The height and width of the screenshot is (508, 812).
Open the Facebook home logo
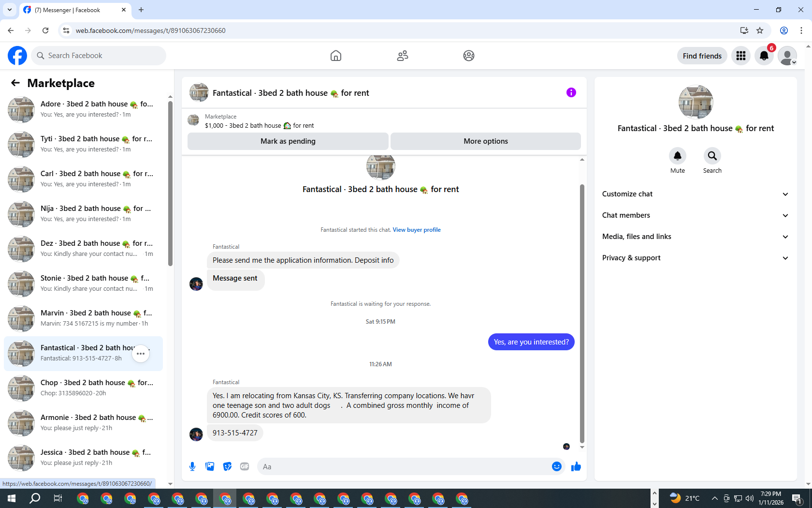(17, 56)
